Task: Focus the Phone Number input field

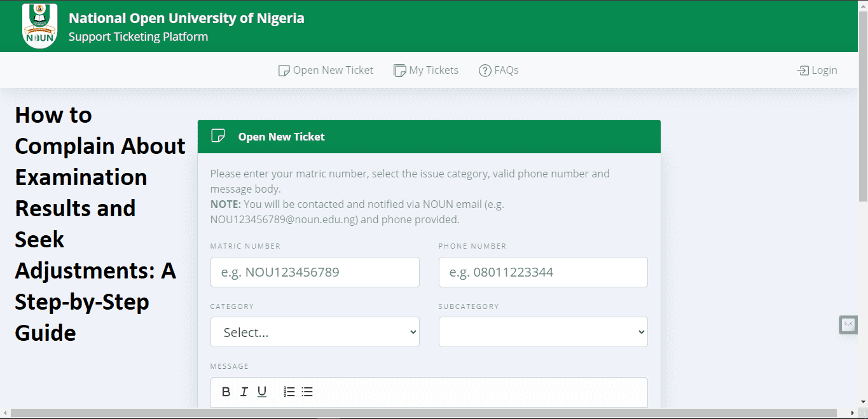Action: coord(543,272)
